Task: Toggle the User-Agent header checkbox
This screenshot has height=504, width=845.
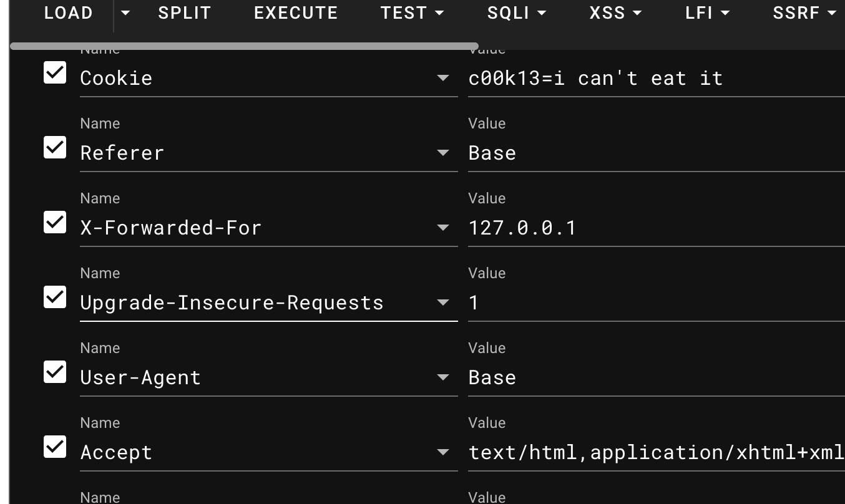Action: click(x=55, y=372)
